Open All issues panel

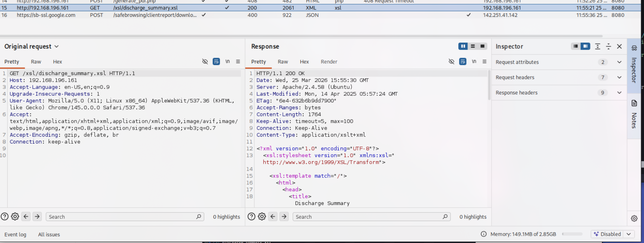tap(49, 234)
